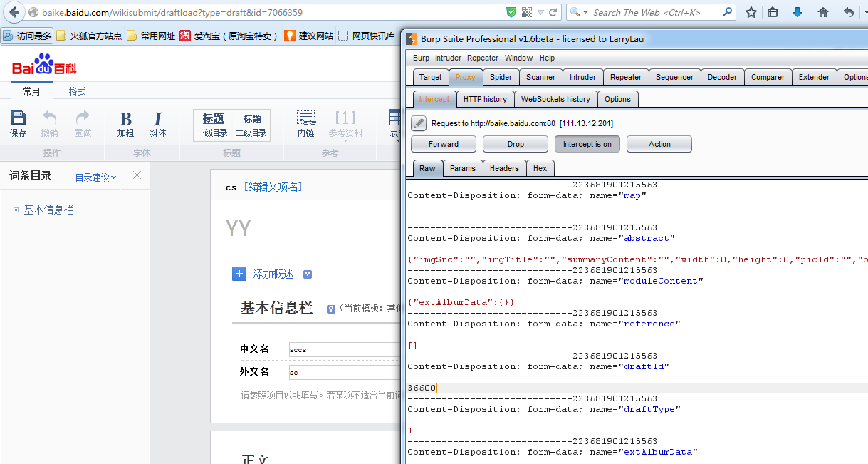Click the Baidu Baike logo
The width and height of the screenshot is (868, 464).
click(44, 66)
